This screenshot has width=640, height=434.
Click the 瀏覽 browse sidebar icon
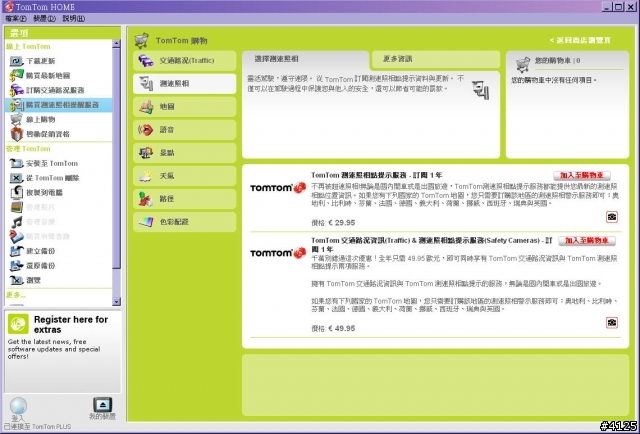17,280
